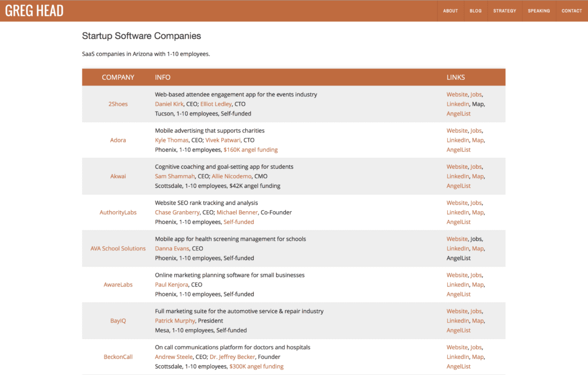Open the AuthorityLabs company link

[x=118, y=212]
